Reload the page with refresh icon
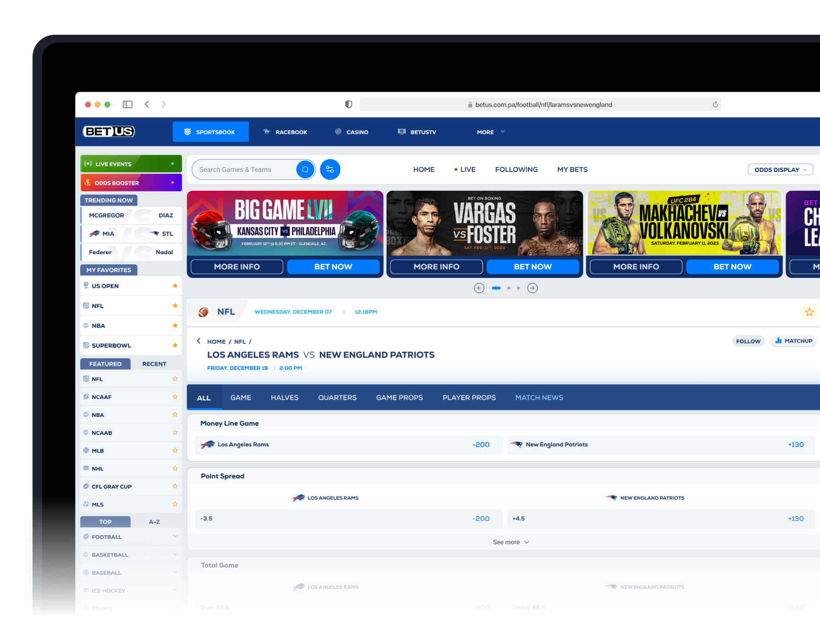820x644 pixels. click(715, 105)
